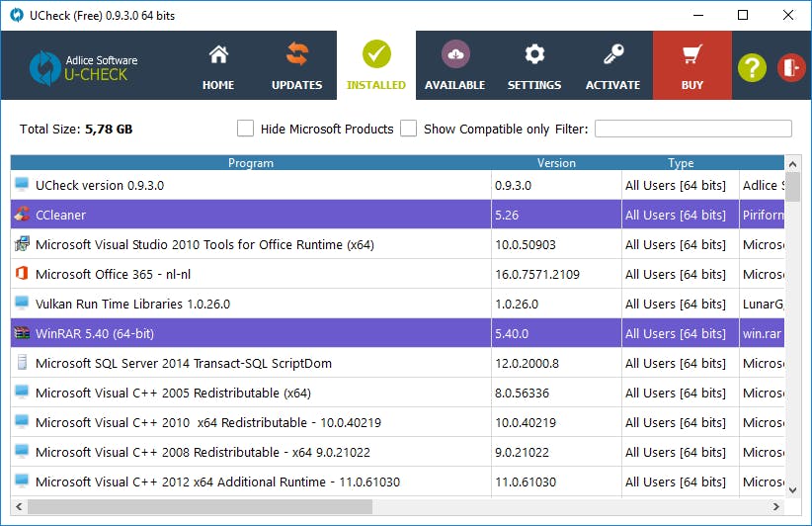The height and width of the screenshot is (526, 812).
Task: Switch to the SETTINGS tab label
Action: point(534,85)
